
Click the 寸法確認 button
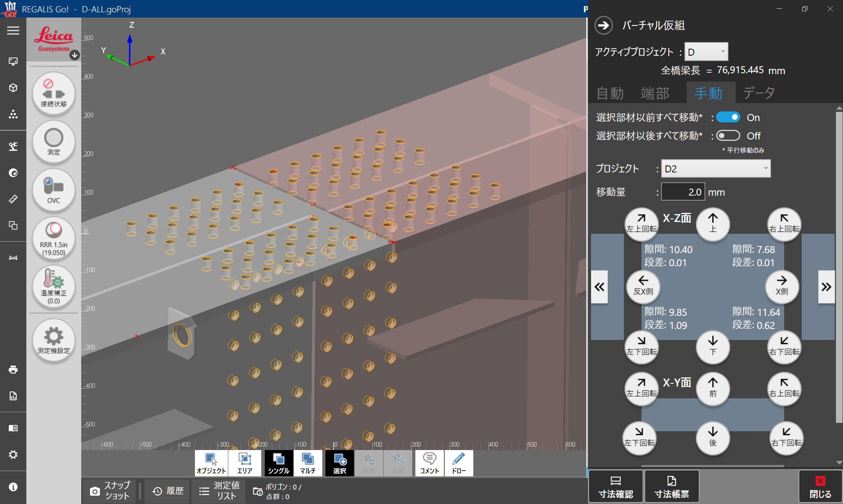tap(616, 487)
